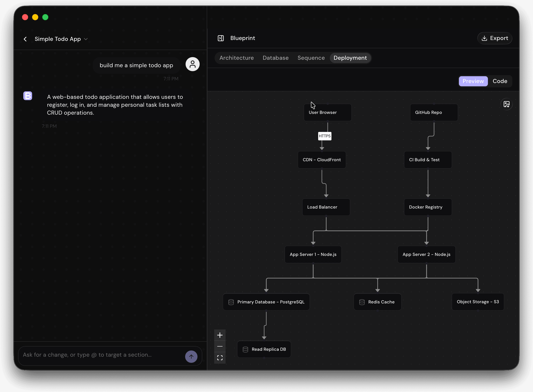Click the Redis Cache label
Screen dimensions: 533x392
(x=381, y=302)
